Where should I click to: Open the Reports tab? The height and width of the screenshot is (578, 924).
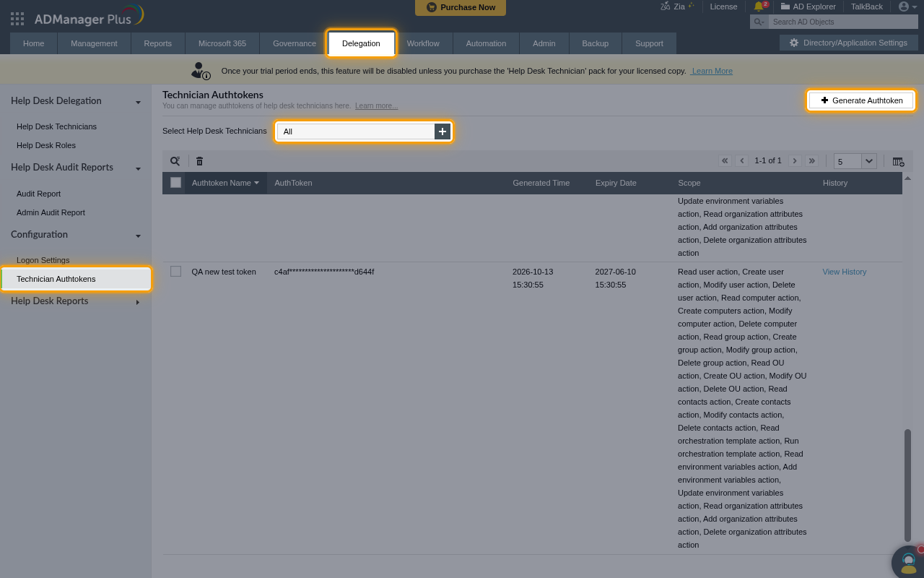157,43
